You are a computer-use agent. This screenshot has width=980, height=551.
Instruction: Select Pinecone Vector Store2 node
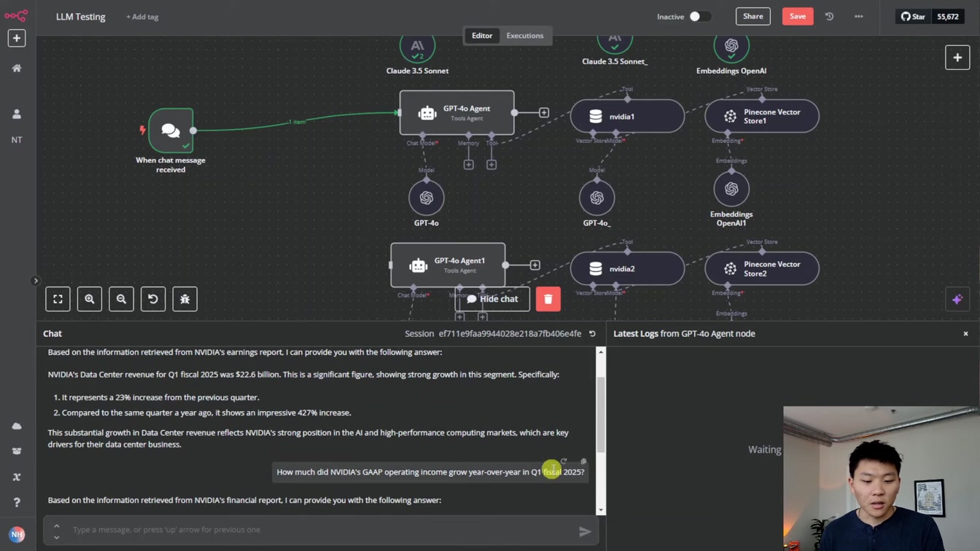pos(762,268)
